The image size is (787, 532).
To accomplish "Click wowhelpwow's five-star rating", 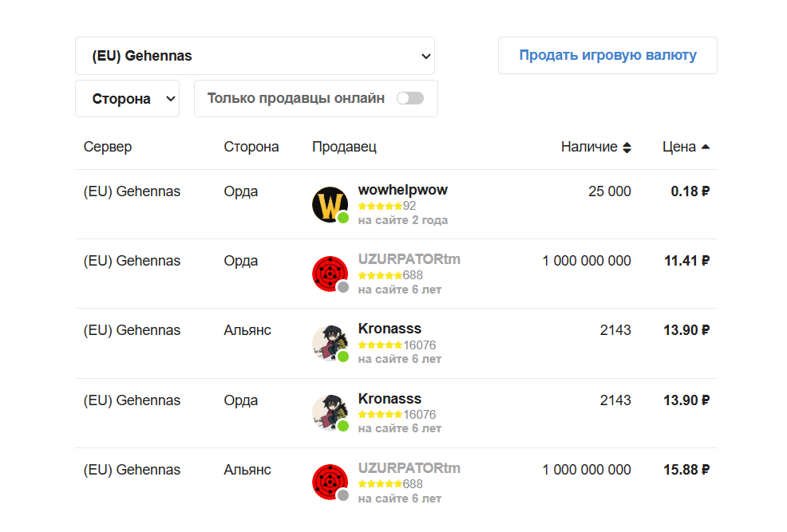I will click(x=380, y=206).
